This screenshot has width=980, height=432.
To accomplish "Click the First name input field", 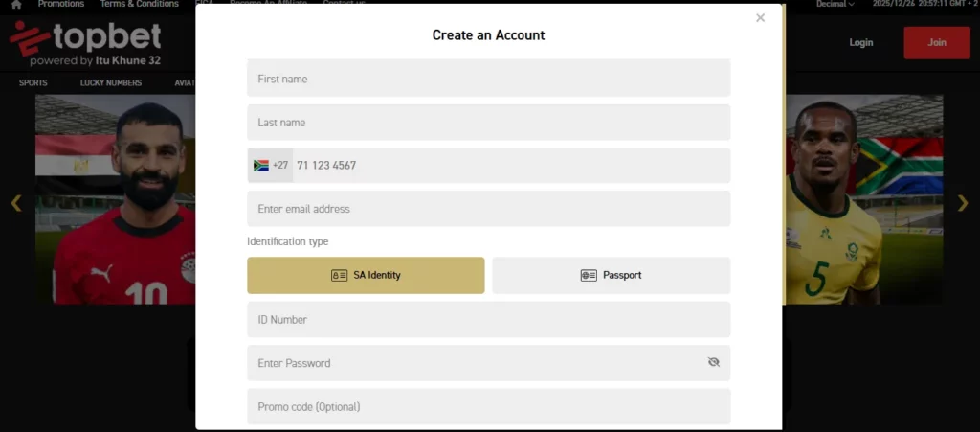I will click(x=488, y=79).
